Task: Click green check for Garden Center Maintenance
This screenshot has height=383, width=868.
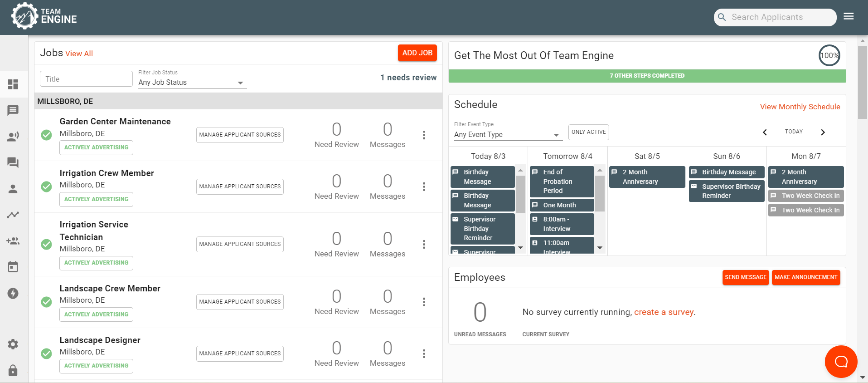Action: (x=47, y=135)
